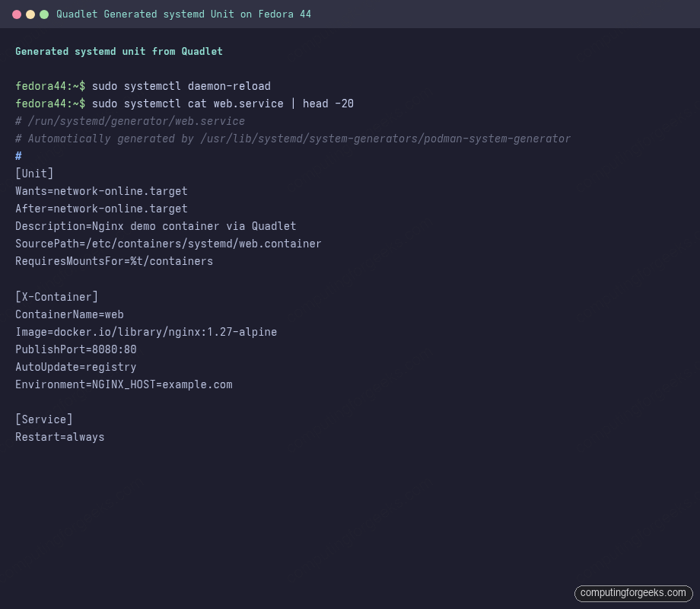Click 'After=network-online.target' line

pyautogui.click(x=101, y=209)
